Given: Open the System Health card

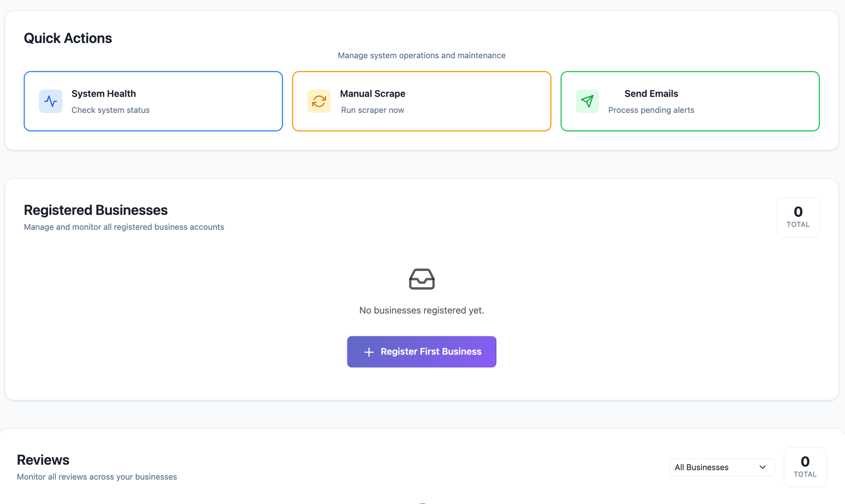Looking at the screenshot, I should 153,101.
